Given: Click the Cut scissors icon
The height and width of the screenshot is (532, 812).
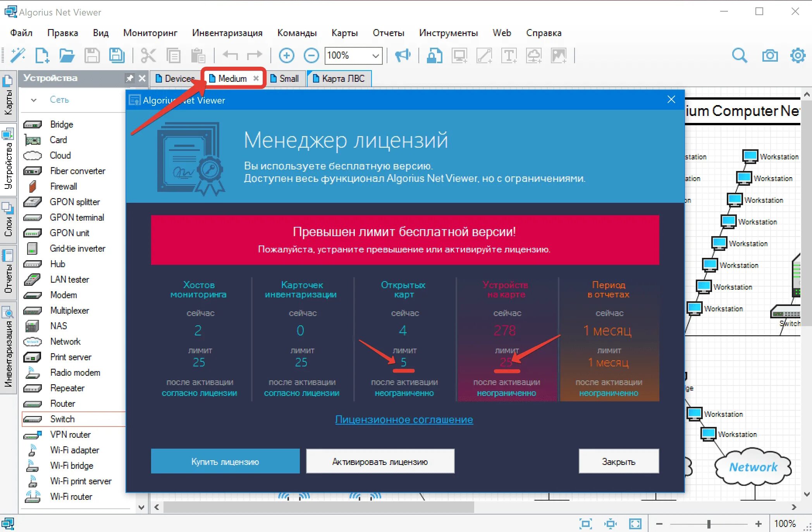Looking at the screenshot, I should pos(148,55).
